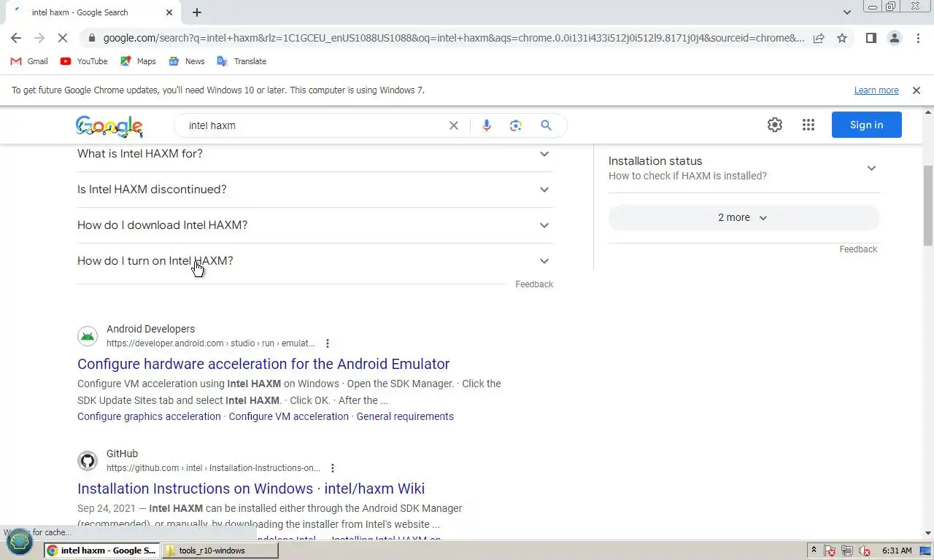Screen dimensions: 934x560
Task: Open Configure VM acceleration sublink
Action: [x=288, y=416]
